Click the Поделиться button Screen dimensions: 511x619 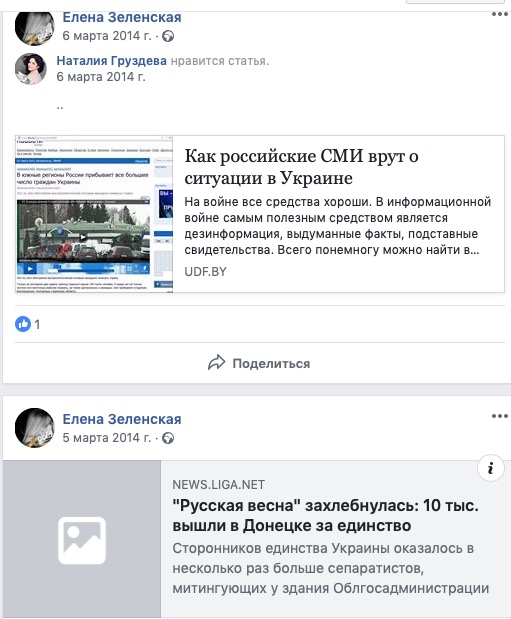coord(259,363)
